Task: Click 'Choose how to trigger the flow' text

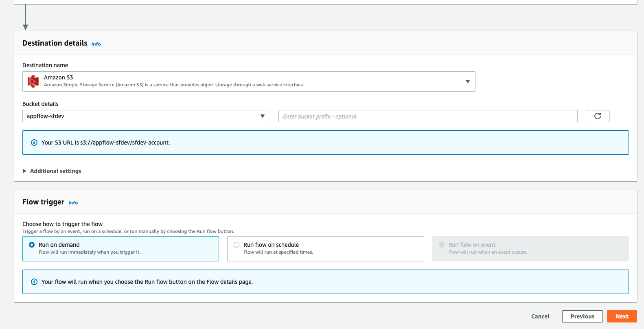Action: coord(62,224)
